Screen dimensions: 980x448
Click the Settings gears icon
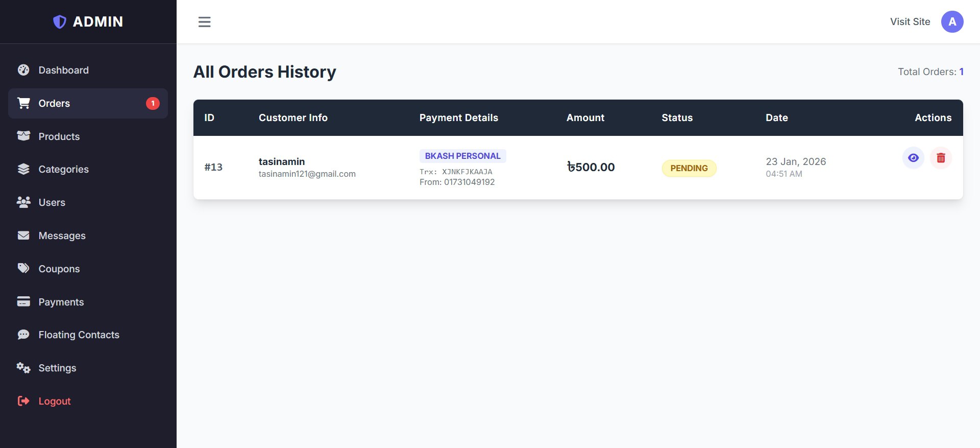23,368
